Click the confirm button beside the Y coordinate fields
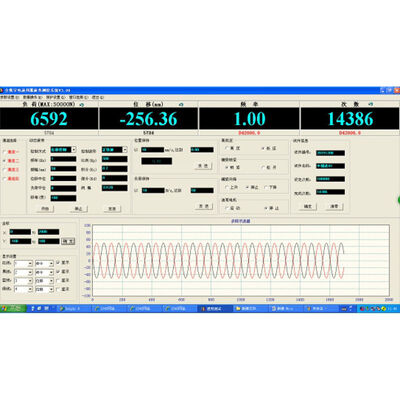The image size is (400, 400). [x=68, y=241]
